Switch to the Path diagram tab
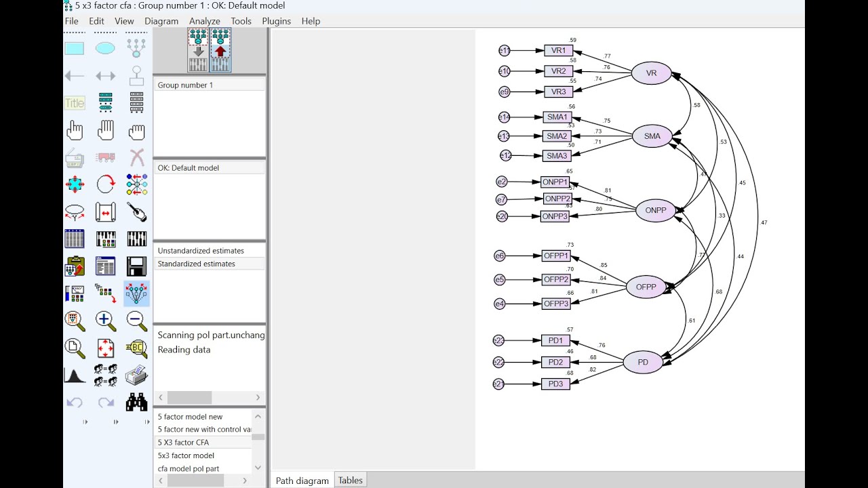The image size is (868, 488). [x=302, y=480]
